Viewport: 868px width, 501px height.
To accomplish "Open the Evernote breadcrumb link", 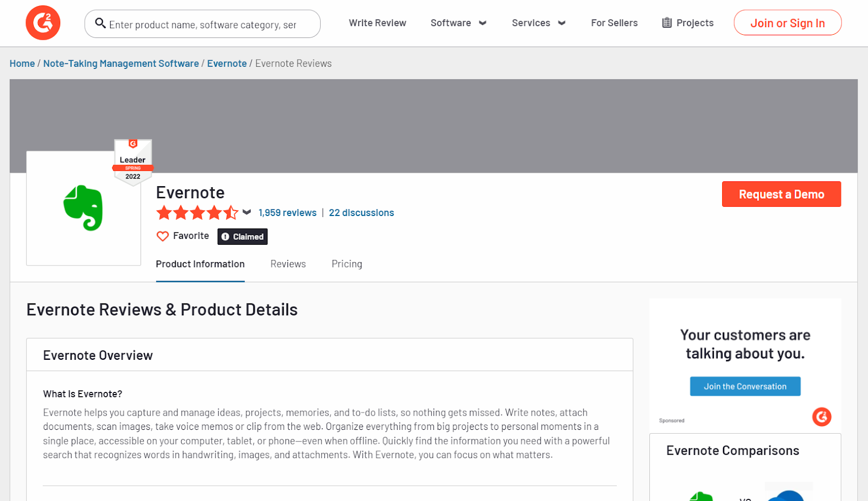I will [227, 64].
